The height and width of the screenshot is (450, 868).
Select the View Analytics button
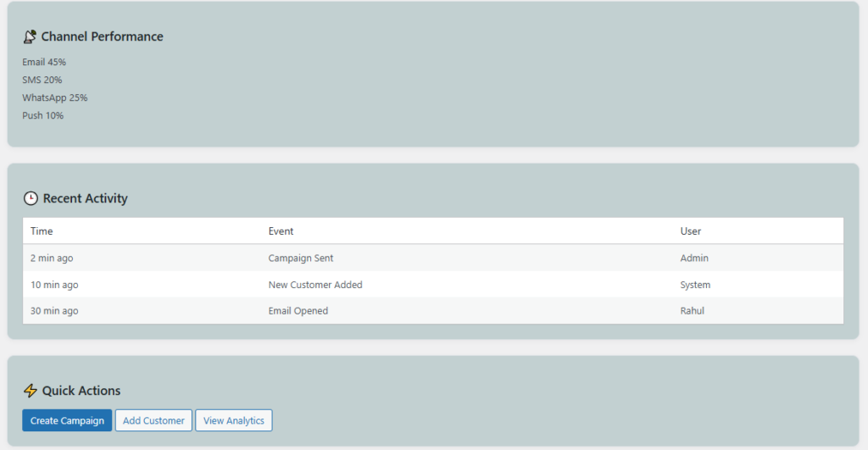pos(234,420)
